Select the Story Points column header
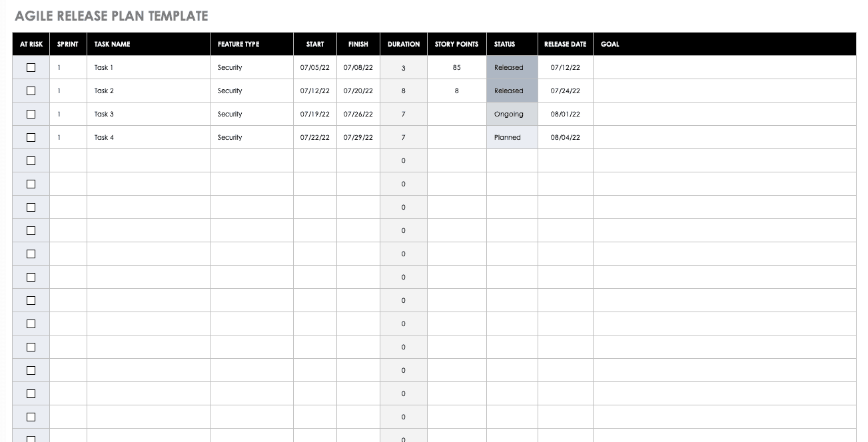Viewport: 868px width, 442px height. point(456,44)
